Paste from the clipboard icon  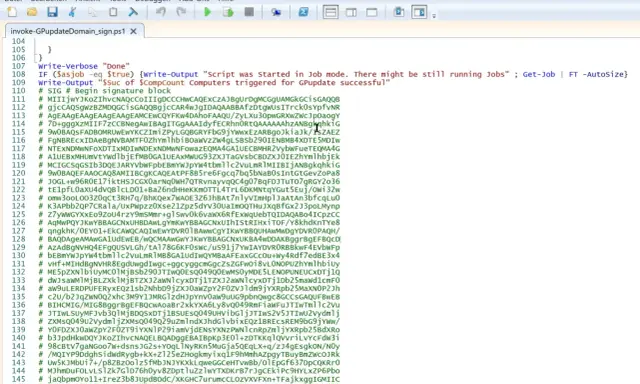coord(113,12)
